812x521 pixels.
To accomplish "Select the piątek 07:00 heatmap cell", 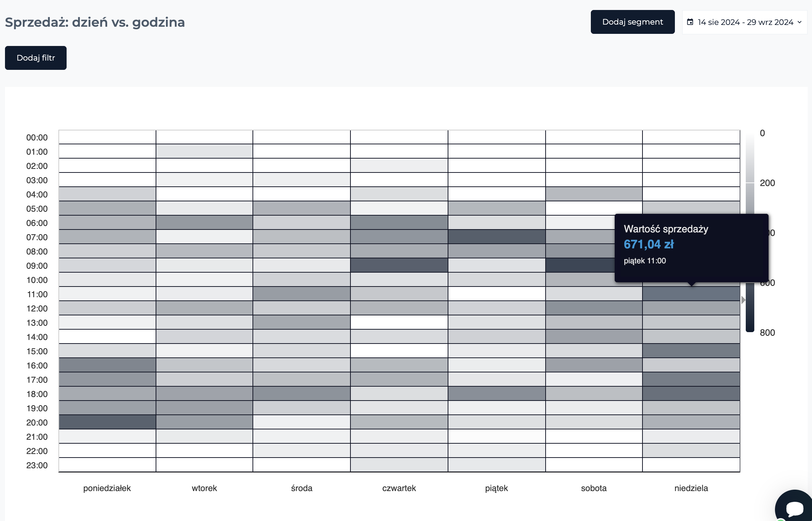I will (497, 237).
